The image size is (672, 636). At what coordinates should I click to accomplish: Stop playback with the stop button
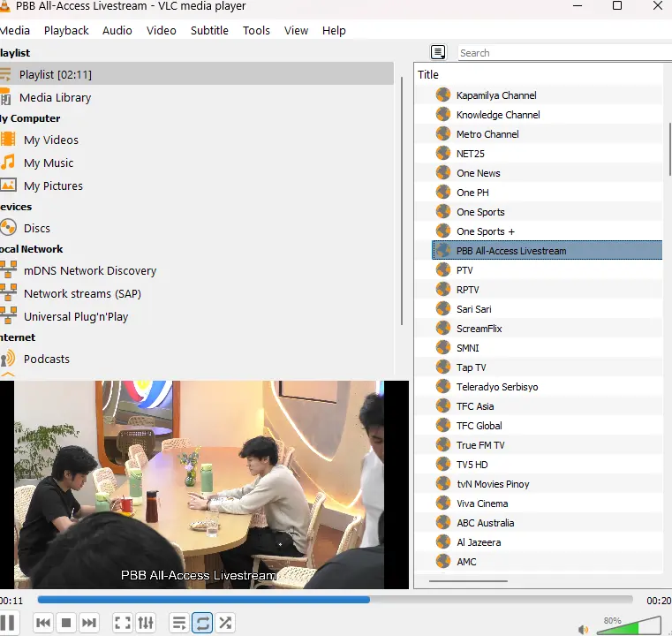[66, 622]
